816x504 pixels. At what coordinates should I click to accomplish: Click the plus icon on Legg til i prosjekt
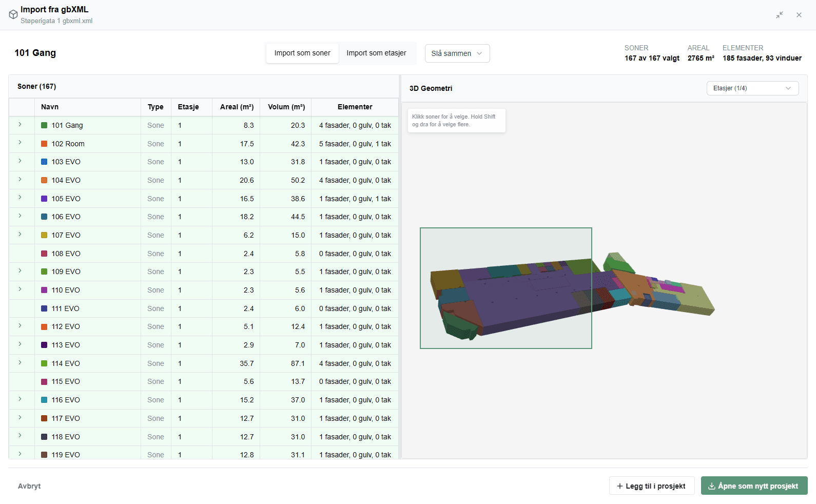pyautogui.click(x=620, y=486)
